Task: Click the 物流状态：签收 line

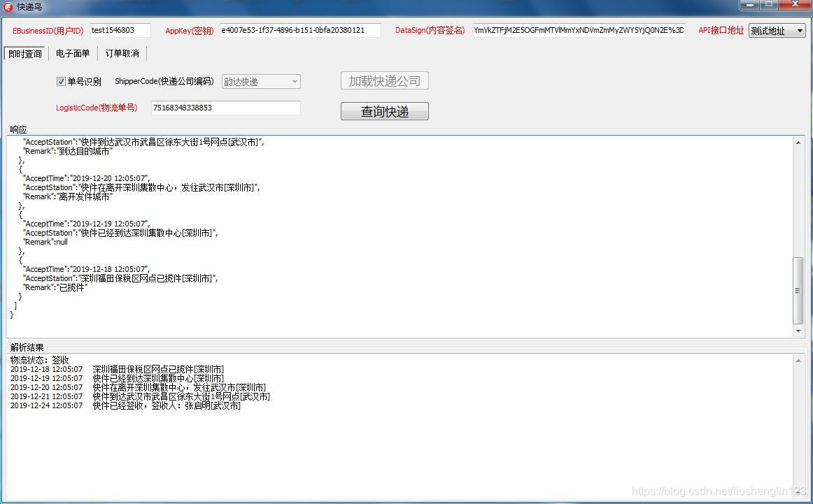Action: 39,360
